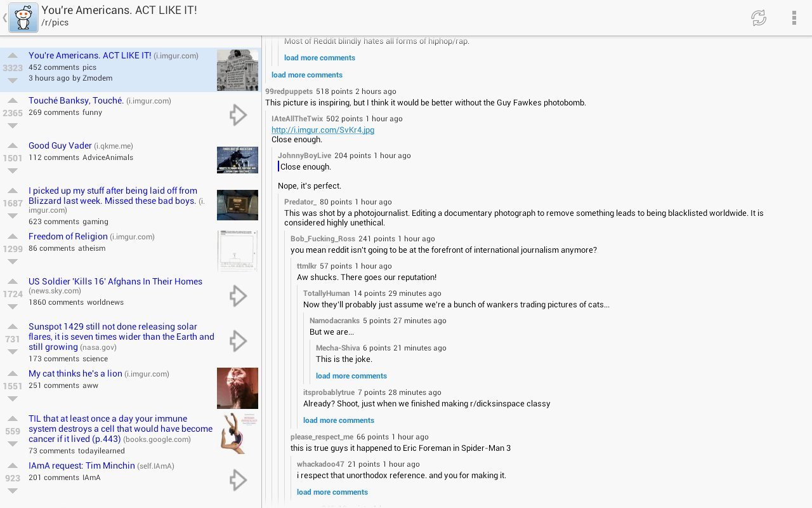
Task: Expand load more comments below whackadoo47
Action: [332, 492]
